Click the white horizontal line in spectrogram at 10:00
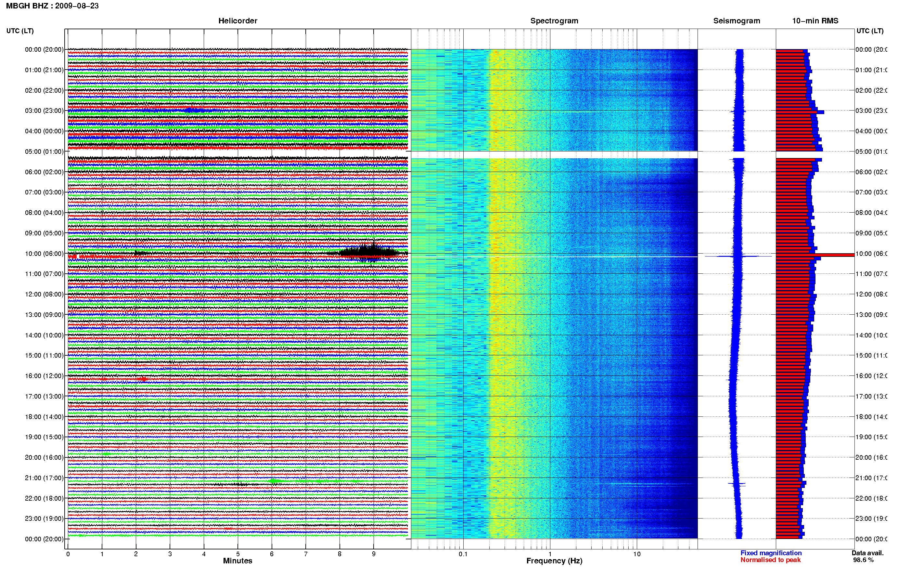924x578 pixels. [554, 256]
